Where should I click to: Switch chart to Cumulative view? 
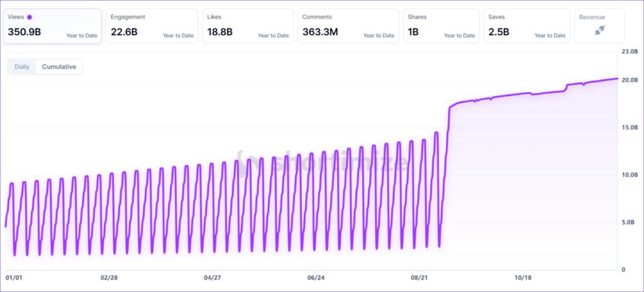pyautogui.click(x=59, y=67)
